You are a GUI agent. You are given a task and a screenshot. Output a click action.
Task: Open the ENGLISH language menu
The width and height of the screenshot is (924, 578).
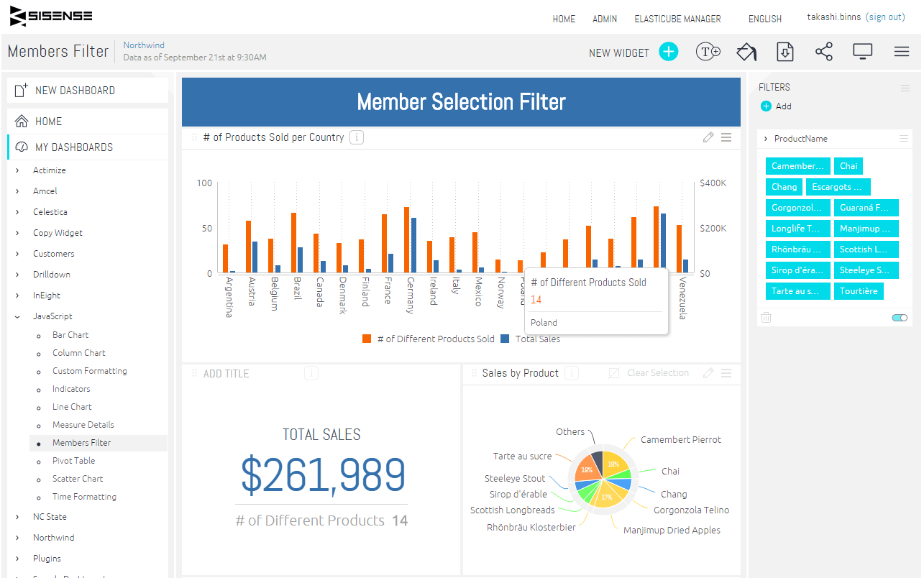[765, 19]
